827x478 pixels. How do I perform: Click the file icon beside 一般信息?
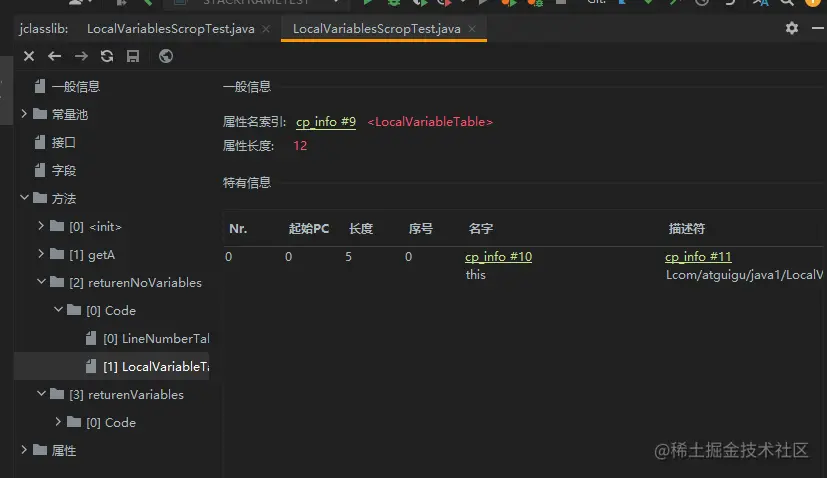(40, 86)
